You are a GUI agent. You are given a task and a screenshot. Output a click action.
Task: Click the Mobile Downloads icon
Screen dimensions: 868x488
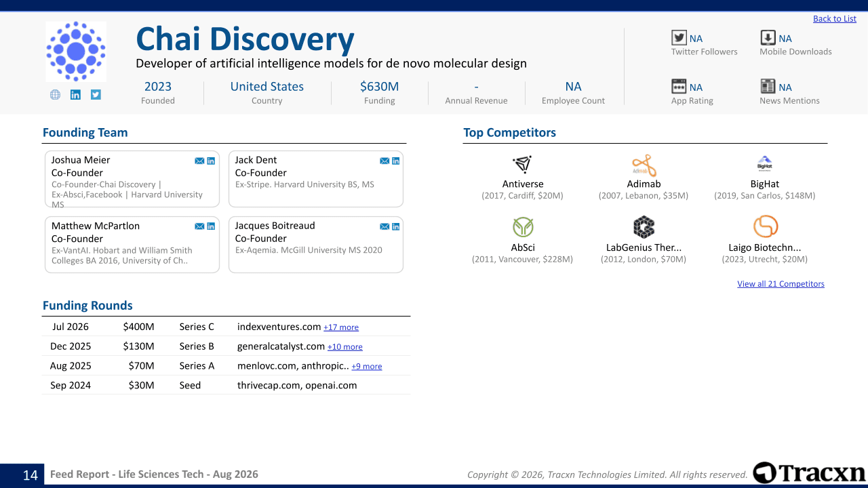(x=768, y=38)
